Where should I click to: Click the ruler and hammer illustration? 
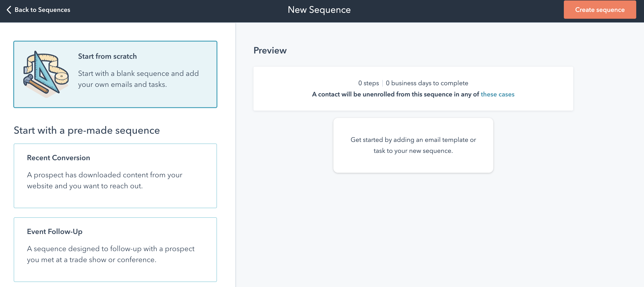tap(46, 74)
